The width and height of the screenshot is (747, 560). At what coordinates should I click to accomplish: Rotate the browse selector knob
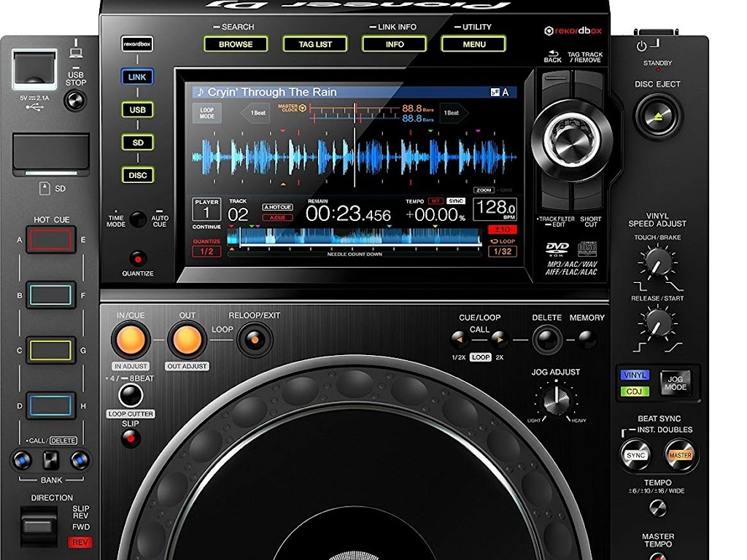pyautogui.click(x=572, y=141)
